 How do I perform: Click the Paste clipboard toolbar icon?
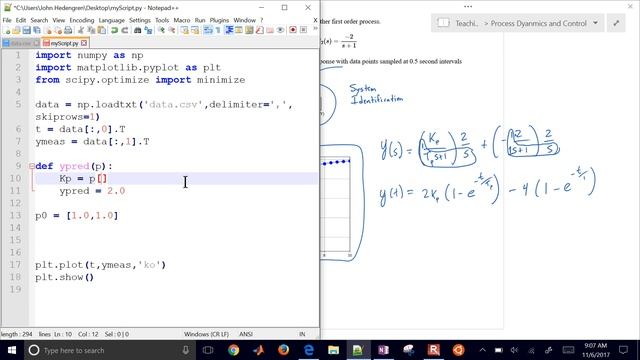tap(101, 30)
